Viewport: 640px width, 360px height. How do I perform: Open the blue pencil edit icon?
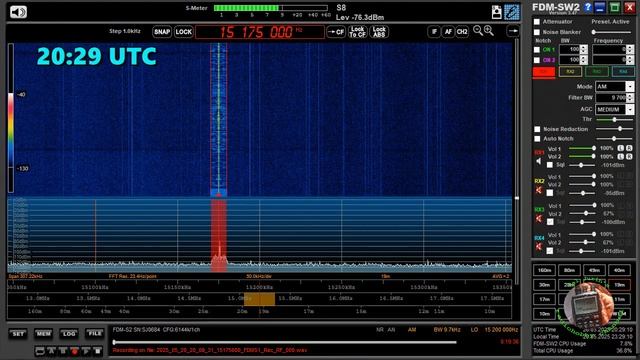[x=512, y=12]
